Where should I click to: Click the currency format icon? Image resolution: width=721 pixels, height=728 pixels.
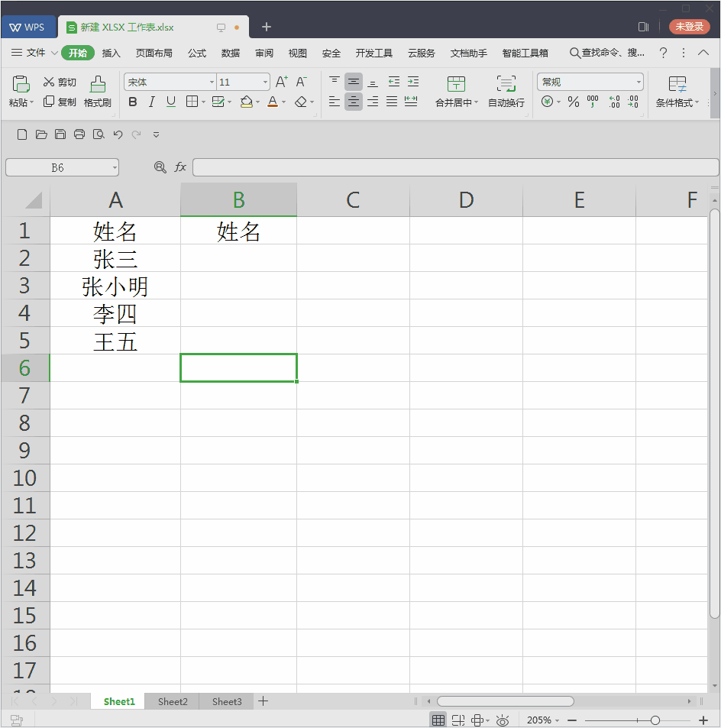(x=548, y=101)
